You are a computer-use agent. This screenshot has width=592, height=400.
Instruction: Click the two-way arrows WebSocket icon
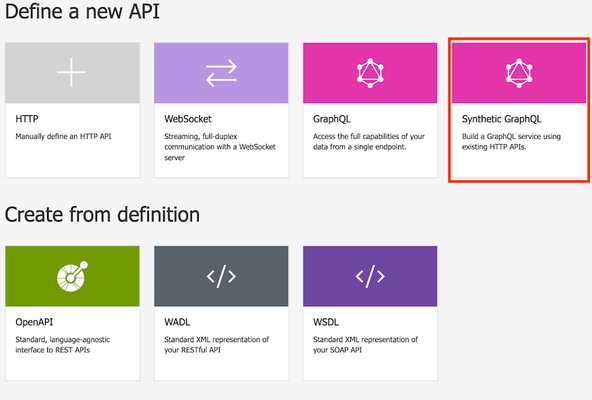(221, 73)
